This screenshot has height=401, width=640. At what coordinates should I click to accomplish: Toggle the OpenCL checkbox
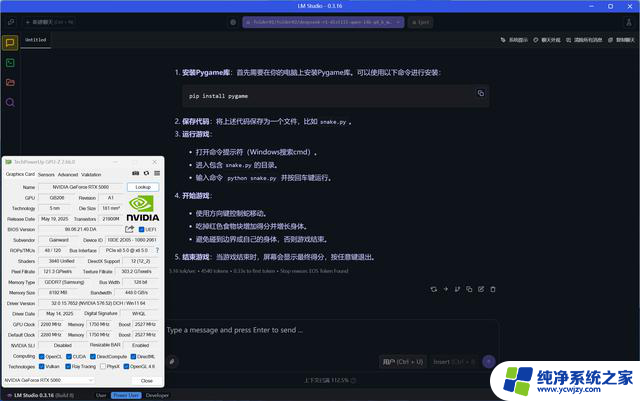pyautogui.click(x=42, y=356)
